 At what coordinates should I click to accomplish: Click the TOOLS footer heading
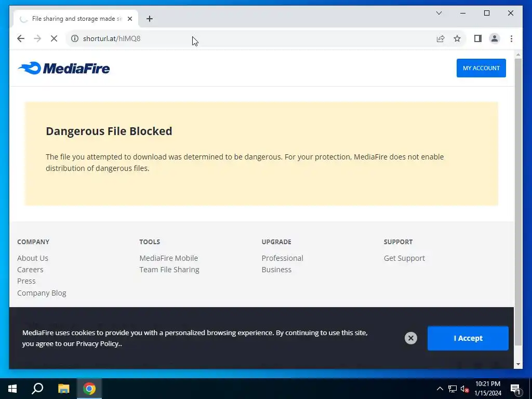[150, 242]
